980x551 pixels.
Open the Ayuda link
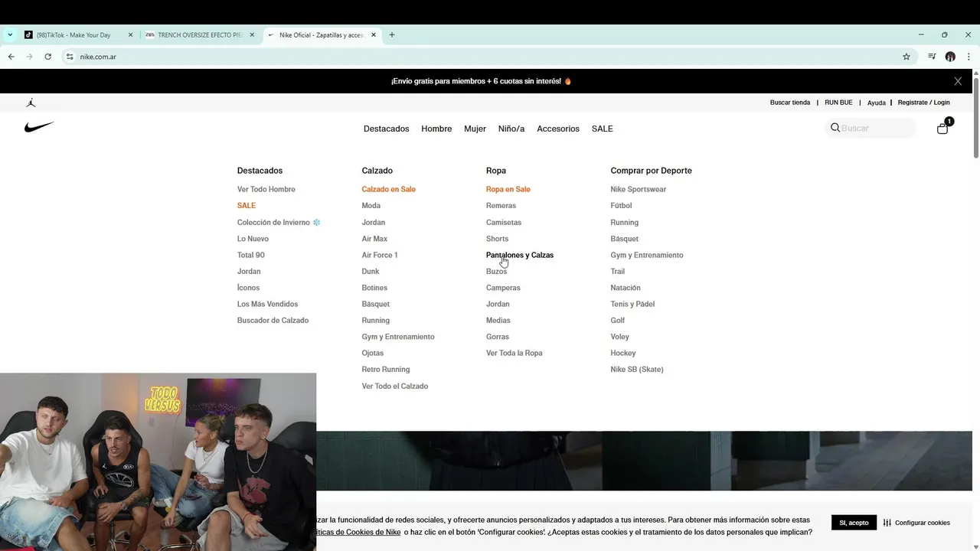[x=877, y=103]
